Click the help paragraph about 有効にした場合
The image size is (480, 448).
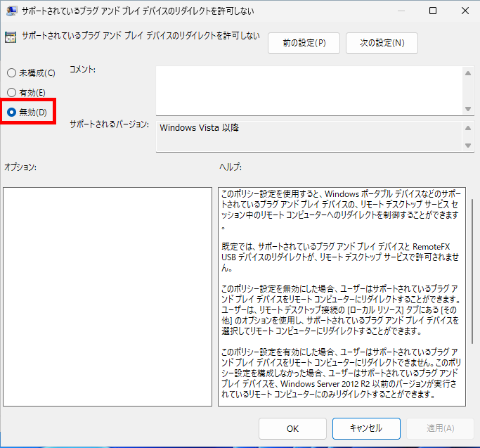341,373
